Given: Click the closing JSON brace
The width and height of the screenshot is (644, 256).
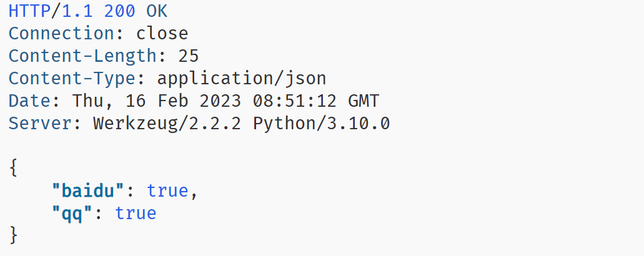Looking at the screenshot, I should [14, 235].
